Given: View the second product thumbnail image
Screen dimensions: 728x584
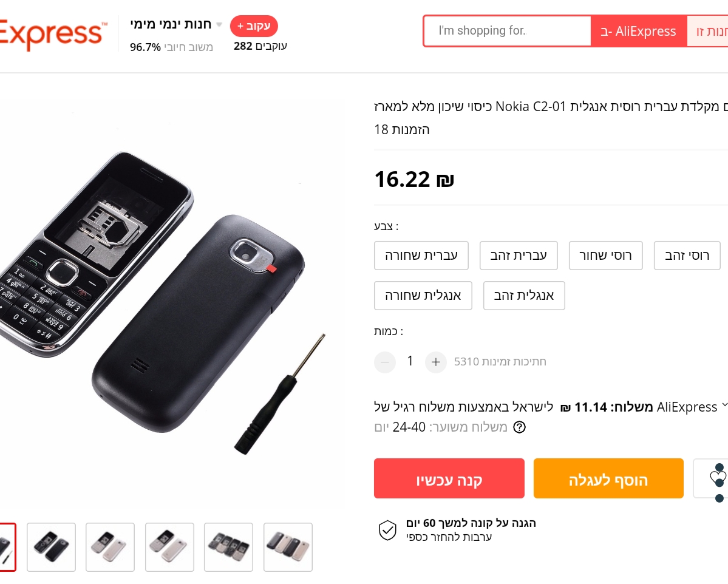Looking at the screenshot, I should click(51, 547).
